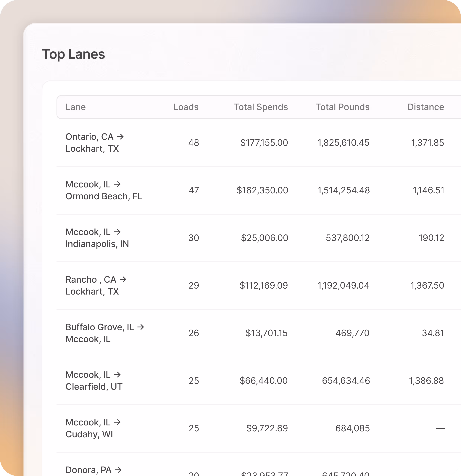Click the $177,155.00 total spends value

pos(264,143)
